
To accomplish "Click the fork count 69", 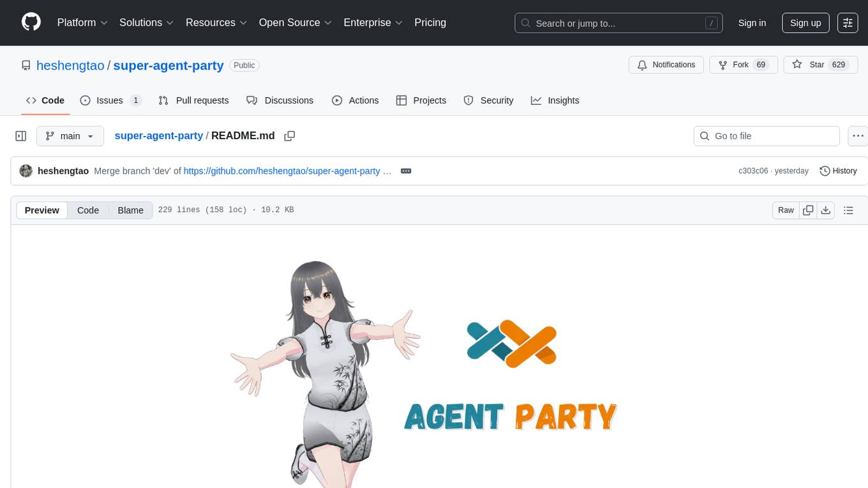I will click(x=761, y=65).
